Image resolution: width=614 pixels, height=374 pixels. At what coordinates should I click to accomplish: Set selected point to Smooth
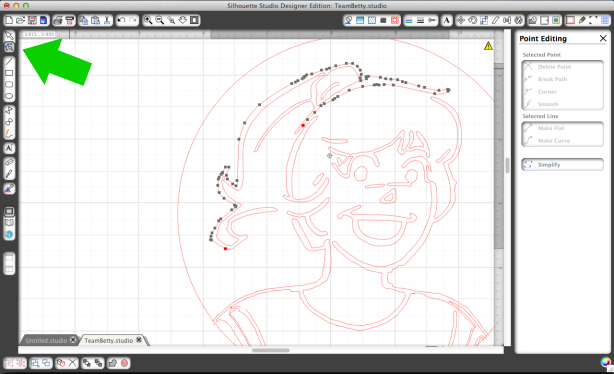click(x=562, y=104)
